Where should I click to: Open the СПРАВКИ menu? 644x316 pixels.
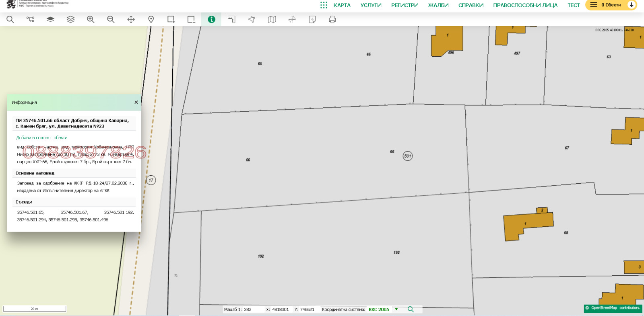click(x=471, y=5)
